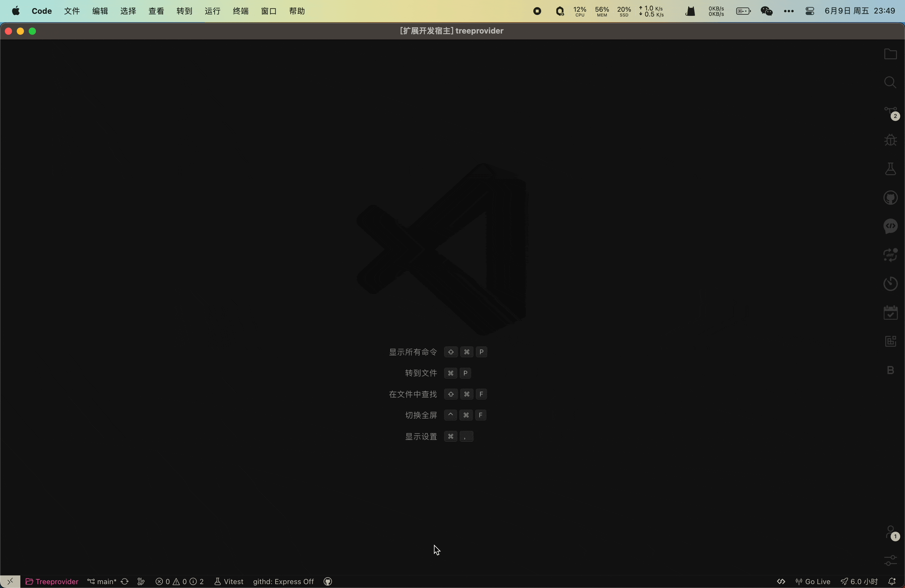Open Problems panel via errors and warnings counter
This screenshot has height=588, width=905.
(x=179, y=581)
